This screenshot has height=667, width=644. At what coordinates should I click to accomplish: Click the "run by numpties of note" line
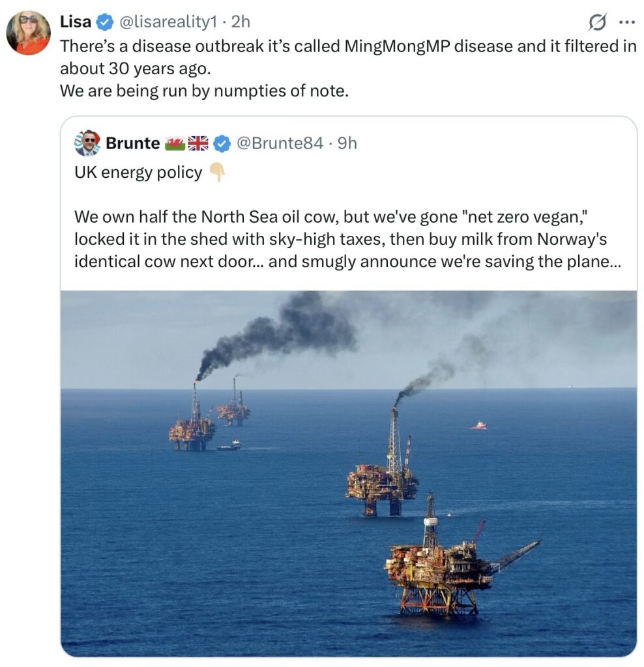point(204,91)
